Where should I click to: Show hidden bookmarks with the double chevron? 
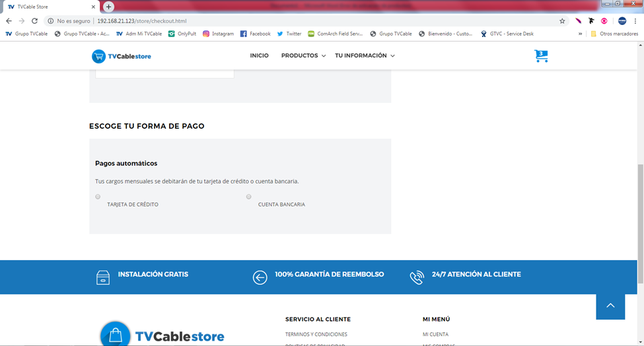(x=581, y=34)
